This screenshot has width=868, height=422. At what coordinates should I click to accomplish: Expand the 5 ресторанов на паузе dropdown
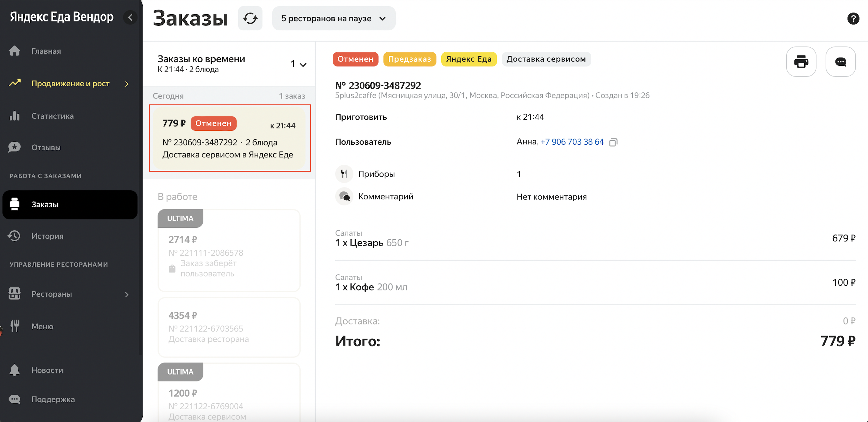(x=334, y=18)
